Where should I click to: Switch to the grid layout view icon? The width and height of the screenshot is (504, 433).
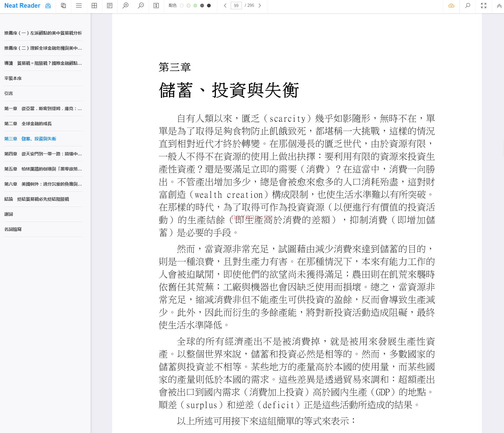coord(94,6)
